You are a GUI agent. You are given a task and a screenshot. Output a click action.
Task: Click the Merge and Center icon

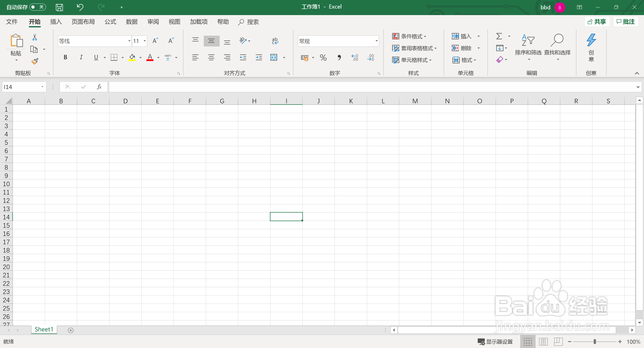pyautogui.click(x=274, y=58)
